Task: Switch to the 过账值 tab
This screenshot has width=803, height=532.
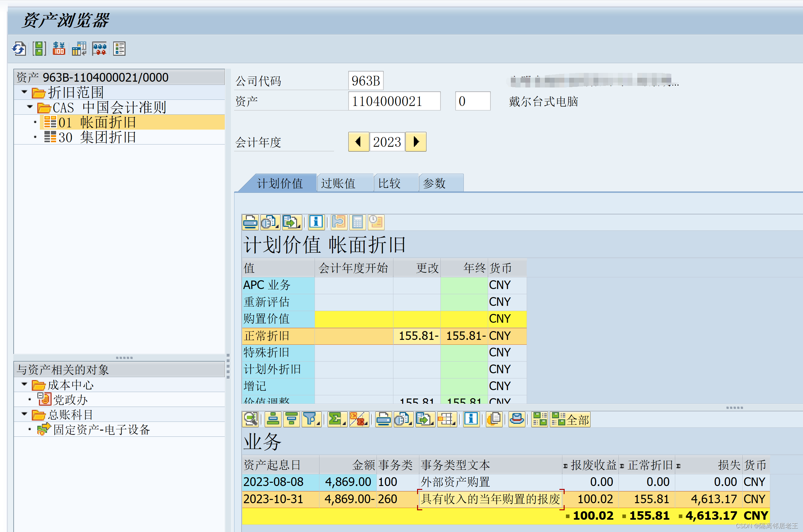Action: 338,184
